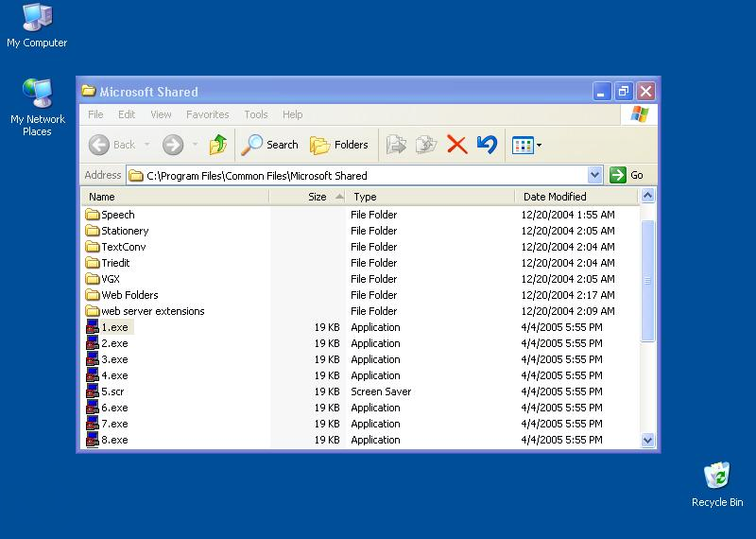756x539 pixels.
Task: Click the '12/20/2004 2:17 AM' date
Action: tap(568, 295)
